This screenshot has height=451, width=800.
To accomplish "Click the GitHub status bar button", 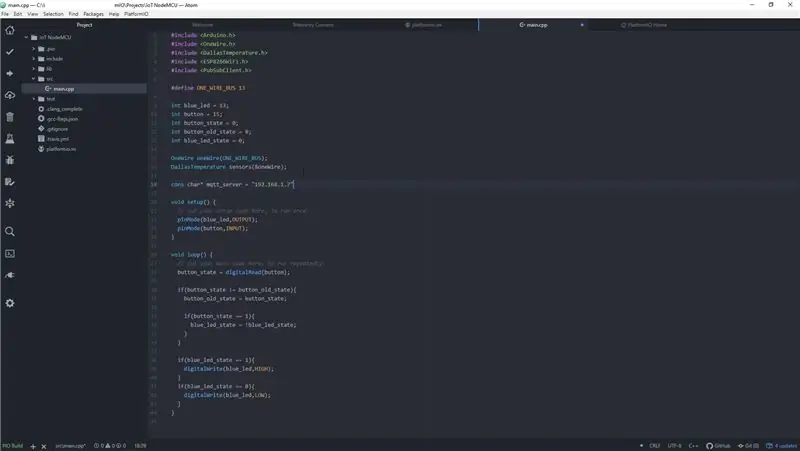I will point(718,446).
